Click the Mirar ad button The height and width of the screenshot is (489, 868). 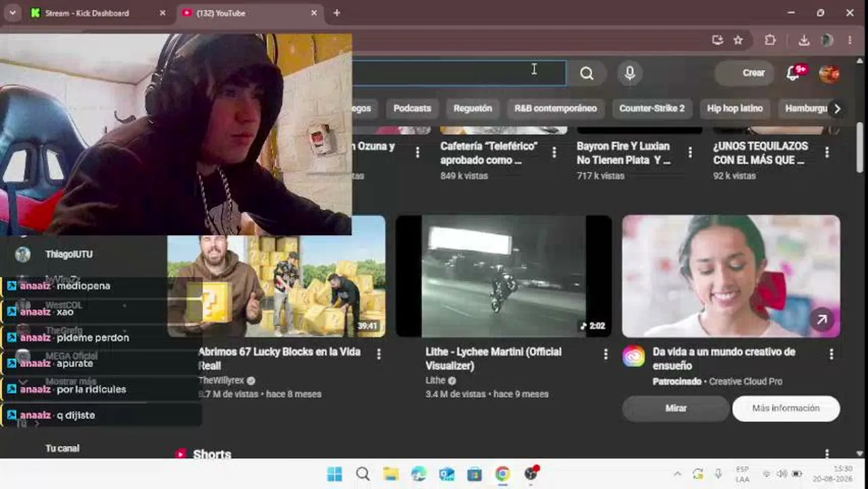coord(676,408)
